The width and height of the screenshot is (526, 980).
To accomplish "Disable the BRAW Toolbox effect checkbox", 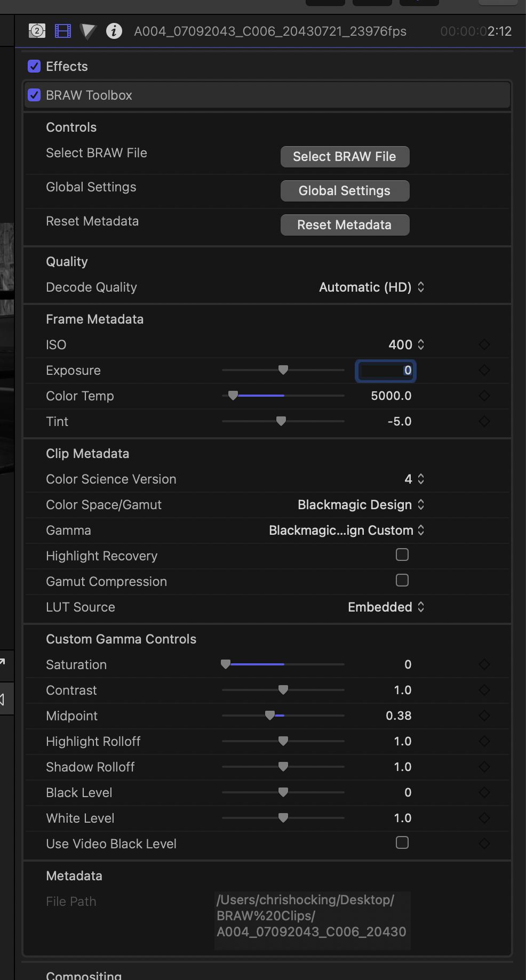I will point(34,95).
